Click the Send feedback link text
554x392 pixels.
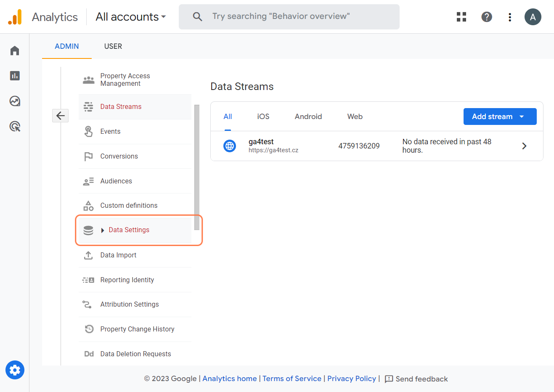(x=422, y=379)
